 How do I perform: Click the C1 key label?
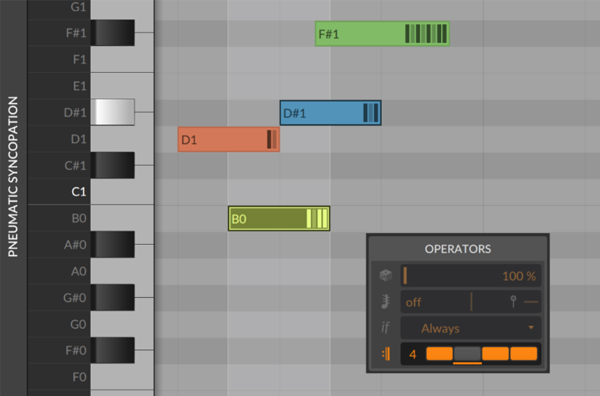pos(79,192)
